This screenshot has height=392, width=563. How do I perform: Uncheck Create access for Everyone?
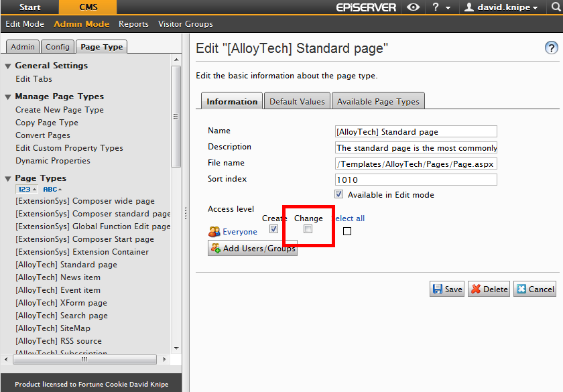273,229
